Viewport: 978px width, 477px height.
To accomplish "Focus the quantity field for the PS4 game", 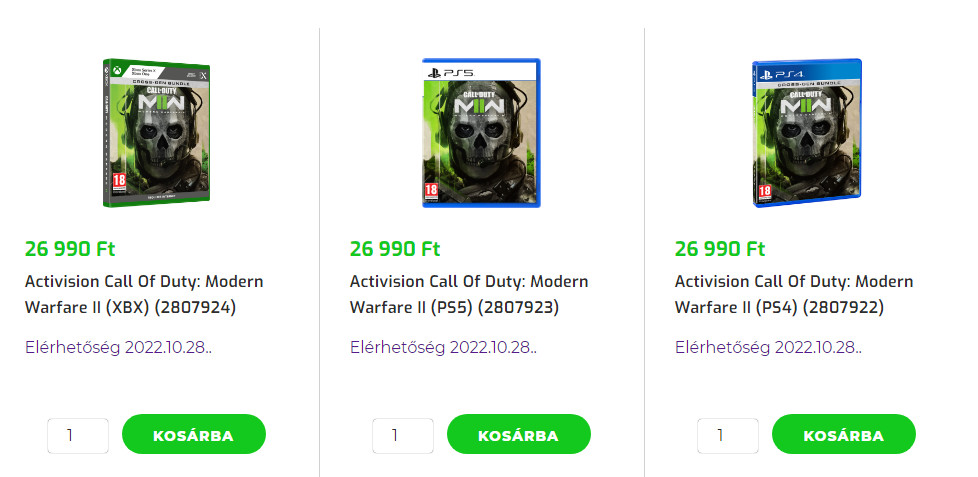I will (728, 435).
